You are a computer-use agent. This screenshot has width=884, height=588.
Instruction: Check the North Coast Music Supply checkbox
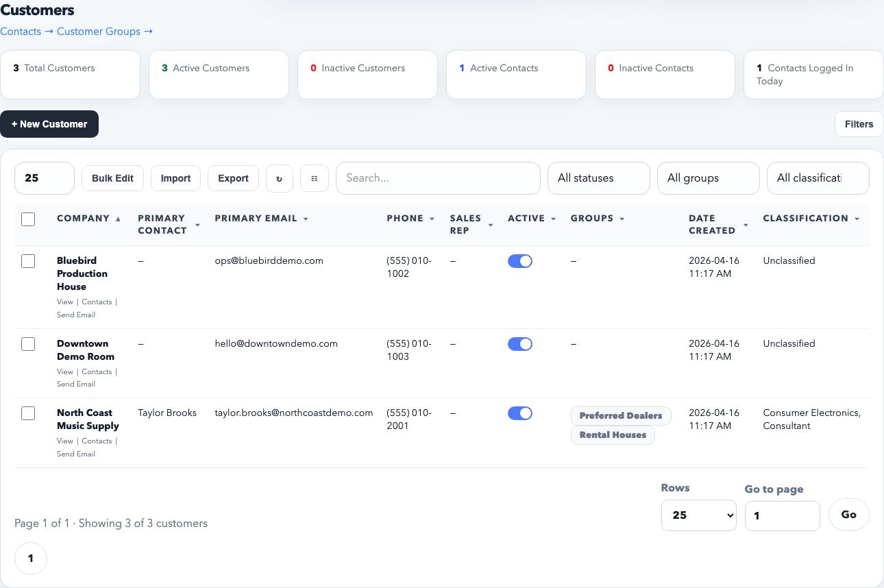coord(28,413)
